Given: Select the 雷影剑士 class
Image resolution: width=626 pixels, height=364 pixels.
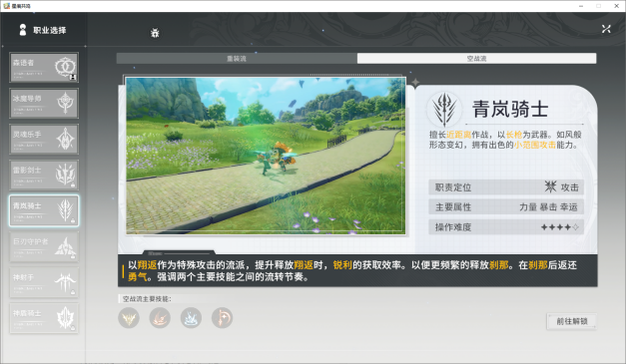Looking at the screenshot, I should tap(44, 175).
